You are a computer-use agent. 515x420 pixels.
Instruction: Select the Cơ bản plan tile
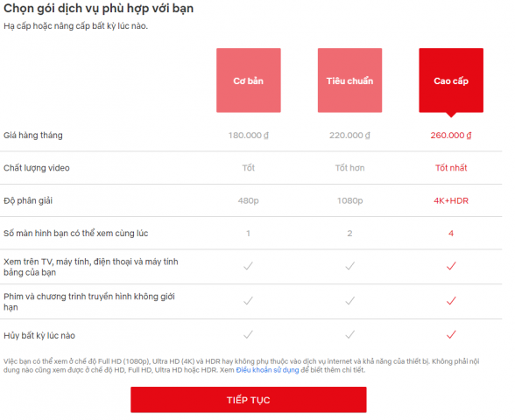(249, 80)
